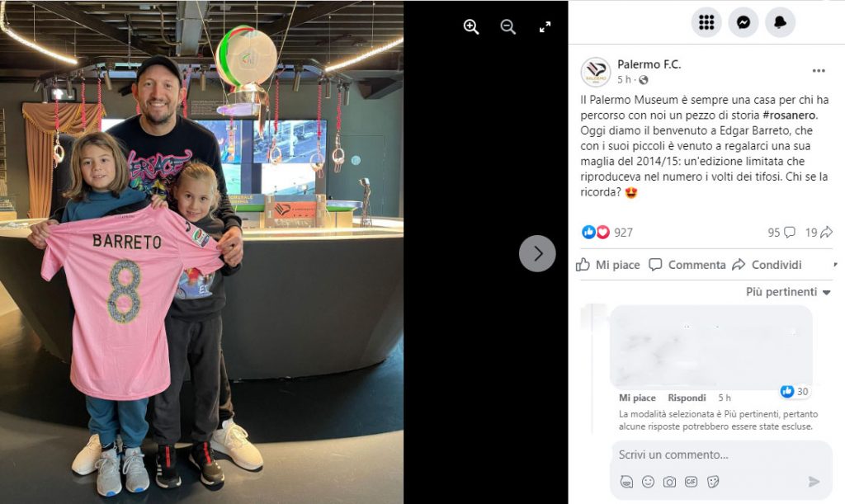Zoom out of the photo

(x=507, y=27)
